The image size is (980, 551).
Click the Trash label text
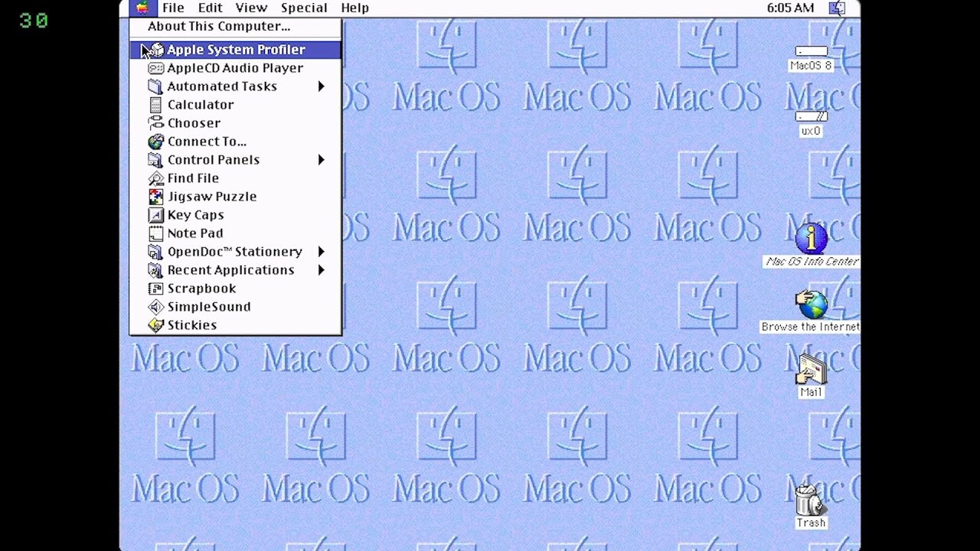811,523
